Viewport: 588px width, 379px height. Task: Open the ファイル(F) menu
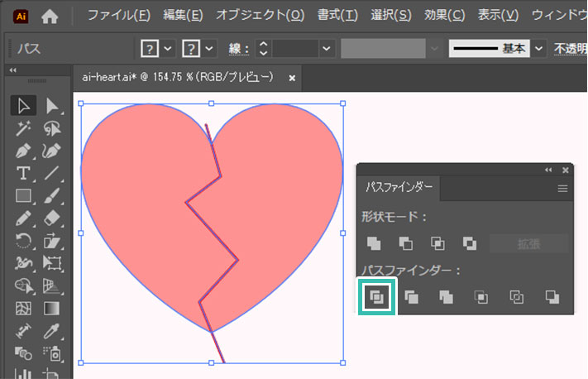[119, 15]
